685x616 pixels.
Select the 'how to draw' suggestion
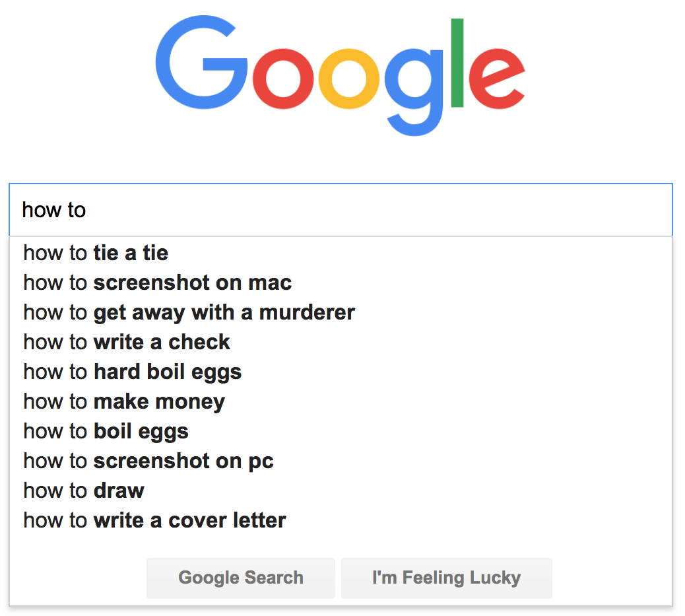tap(84, 491)
